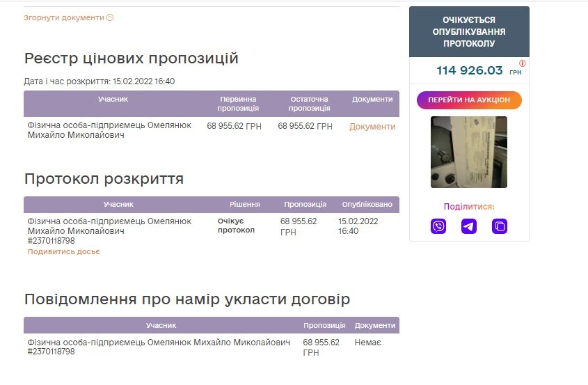
Task: Share the auction via Viber icon
Action: pos(438,226)
